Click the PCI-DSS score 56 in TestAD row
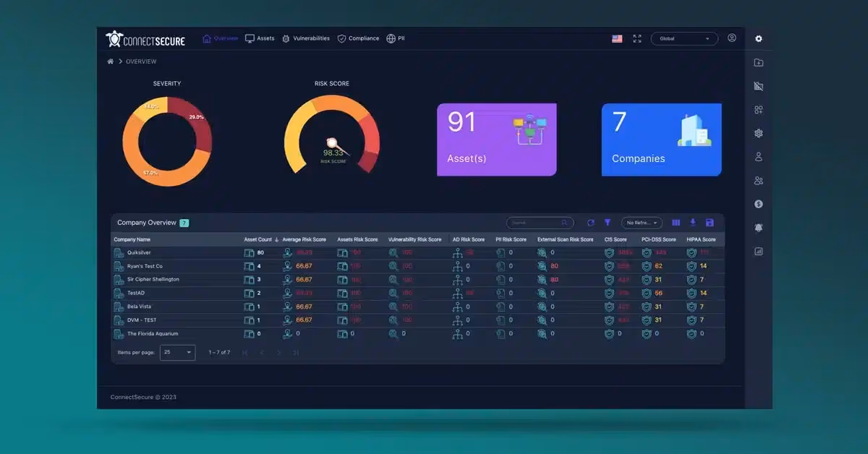 [659, 294]
